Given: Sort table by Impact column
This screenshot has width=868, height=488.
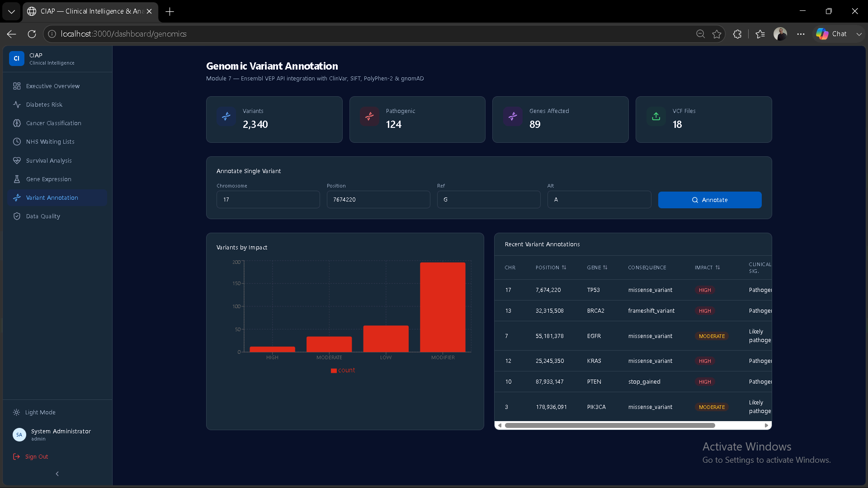Looking at the screenshot, I should pyautogui.click(x=707, y=267).
